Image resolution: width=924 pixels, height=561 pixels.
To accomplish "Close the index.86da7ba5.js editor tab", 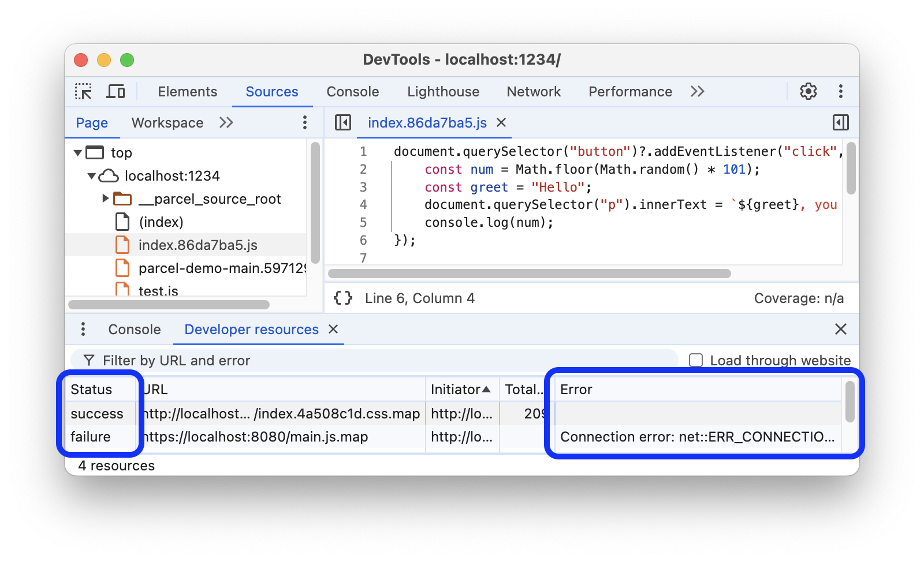I will pos(501,122).
